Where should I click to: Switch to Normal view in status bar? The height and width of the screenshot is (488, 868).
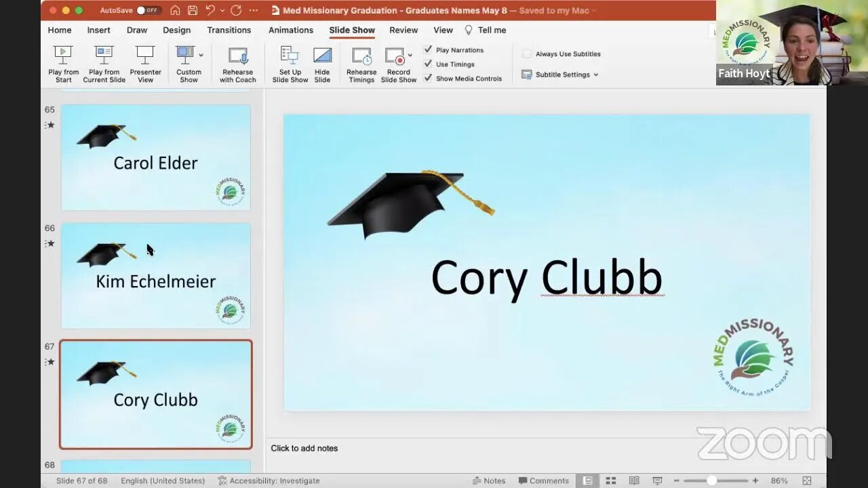point(587,481)
